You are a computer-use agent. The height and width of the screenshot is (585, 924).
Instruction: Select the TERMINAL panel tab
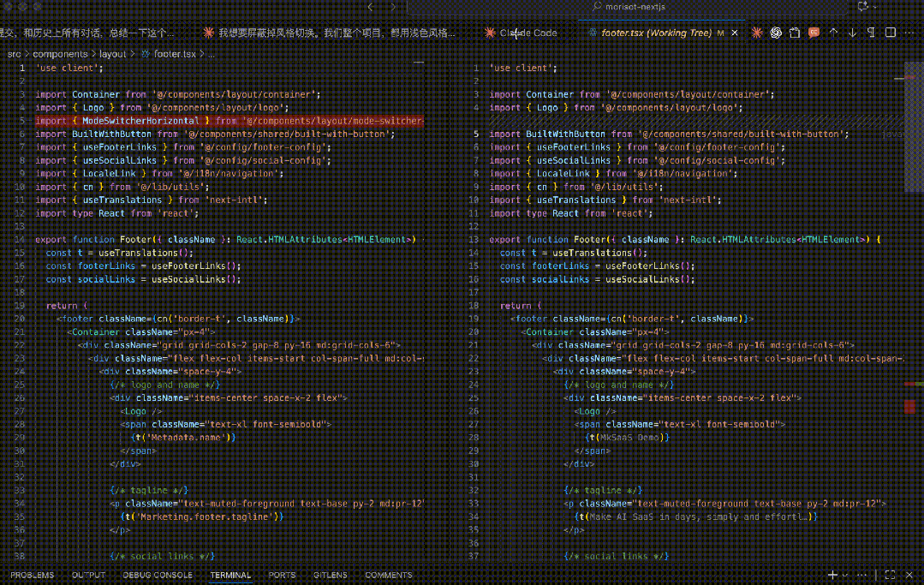pos(230,575)
